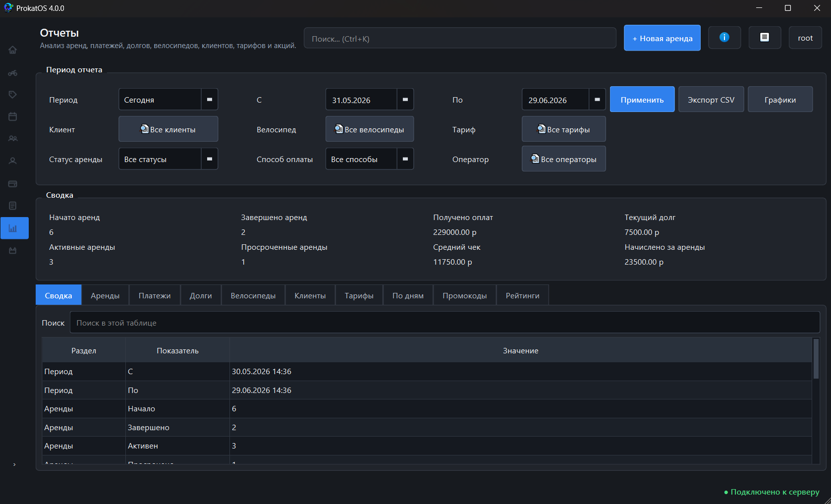The width and height of the screenshot is (831, 504).
Task: Select the reports bar chart sidebar icon
Action: point(14,228)
